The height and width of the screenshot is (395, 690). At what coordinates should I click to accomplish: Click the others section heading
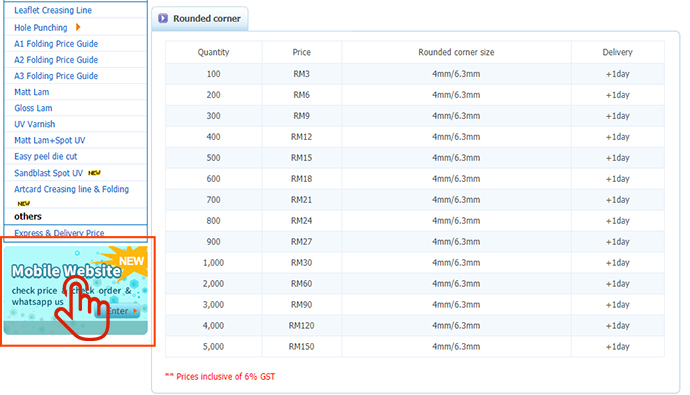click(28, 216)
